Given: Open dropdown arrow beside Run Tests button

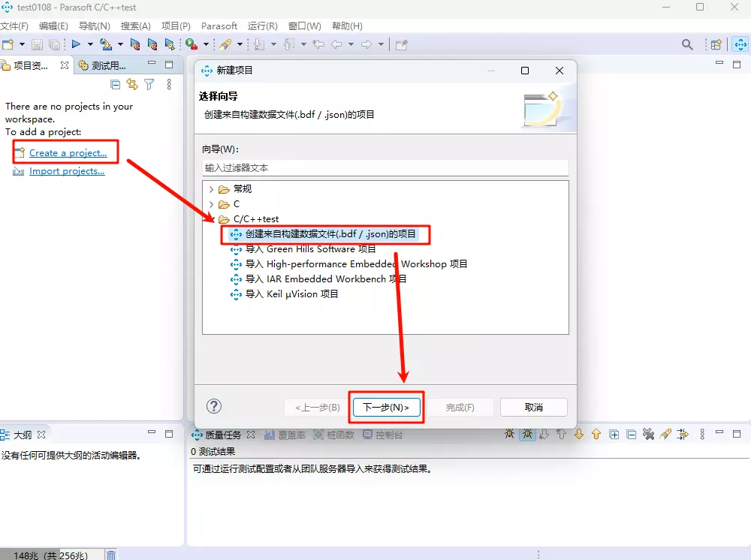Looking at the screenshot, I should [x=89, y=45].
